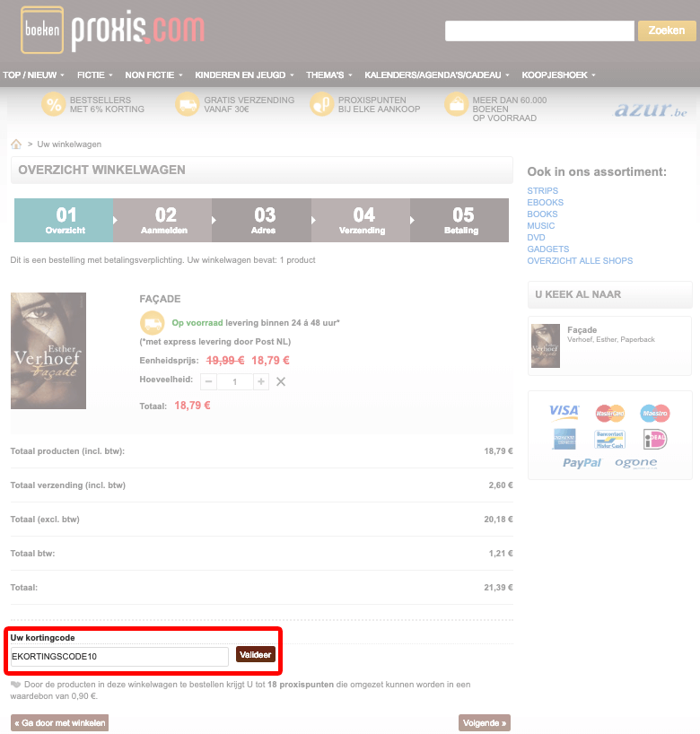This screenshot has height=734, width=700.
Task: Click the Façade thumbnail in U keek al naar
Action: click(x=546, y=345)
